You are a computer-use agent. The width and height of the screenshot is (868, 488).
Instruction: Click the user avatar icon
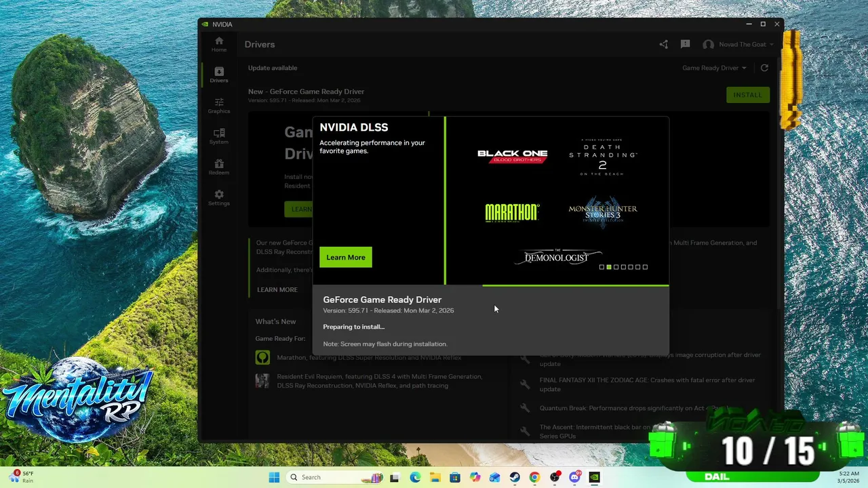[x=708, y=45]
